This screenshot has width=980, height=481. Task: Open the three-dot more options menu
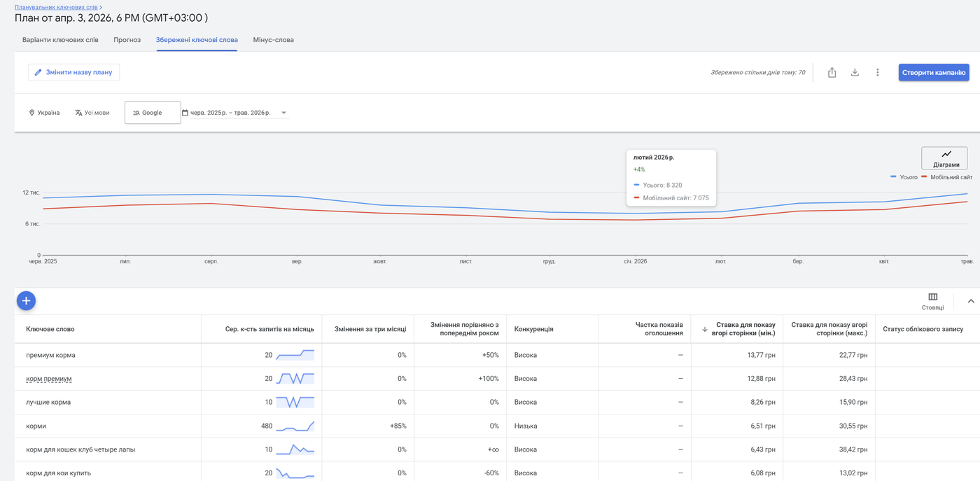[877, 72]
